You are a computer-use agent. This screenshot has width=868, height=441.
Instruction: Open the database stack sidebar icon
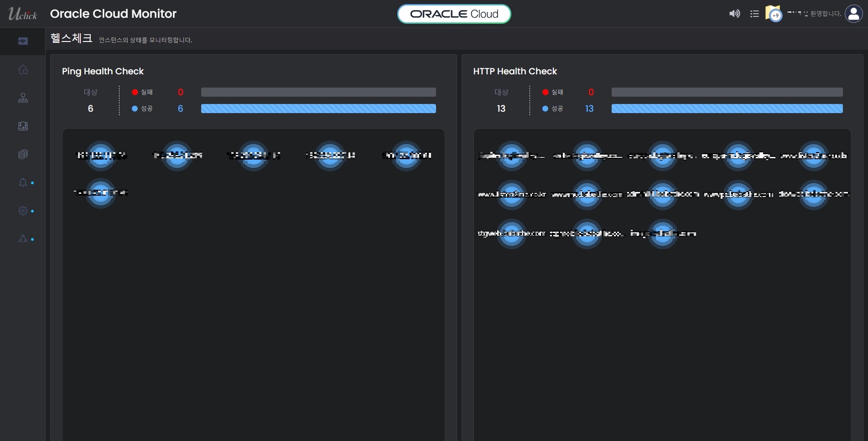(23, 154)
